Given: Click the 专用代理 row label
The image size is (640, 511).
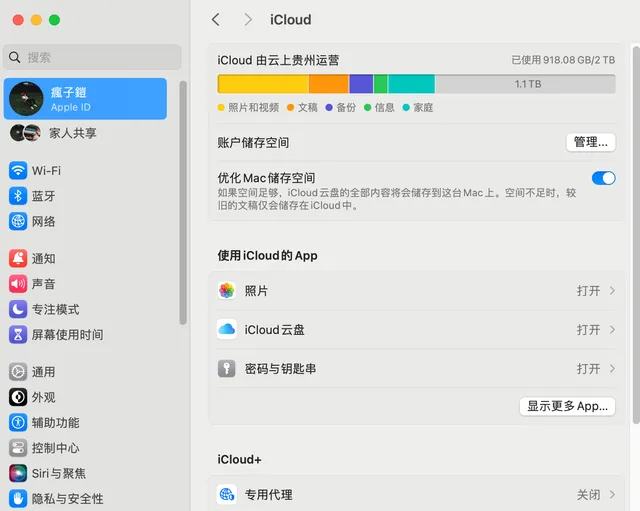Looking at the screenshot, I should (x=268, y=495).
